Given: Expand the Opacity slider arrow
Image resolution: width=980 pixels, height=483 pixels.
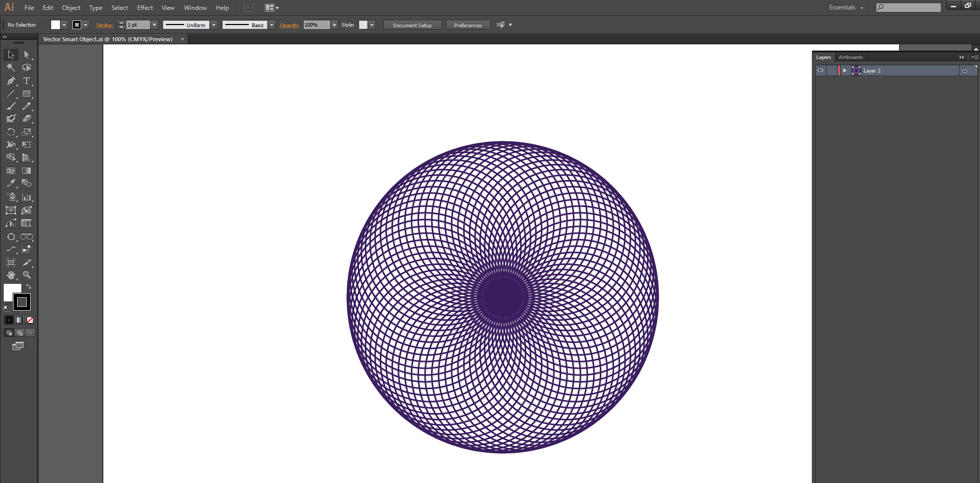Looking at the screenshot, I should (335, 25).
